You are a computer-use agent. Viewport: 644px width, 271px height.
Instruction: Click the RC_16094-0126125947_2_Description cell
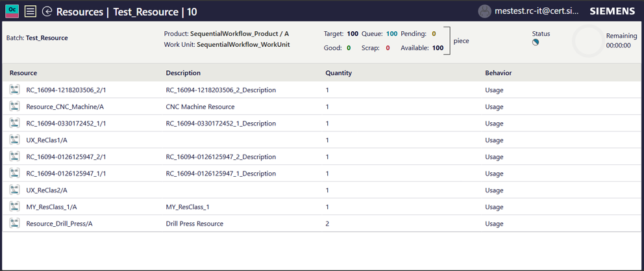[x=221, y=157]
